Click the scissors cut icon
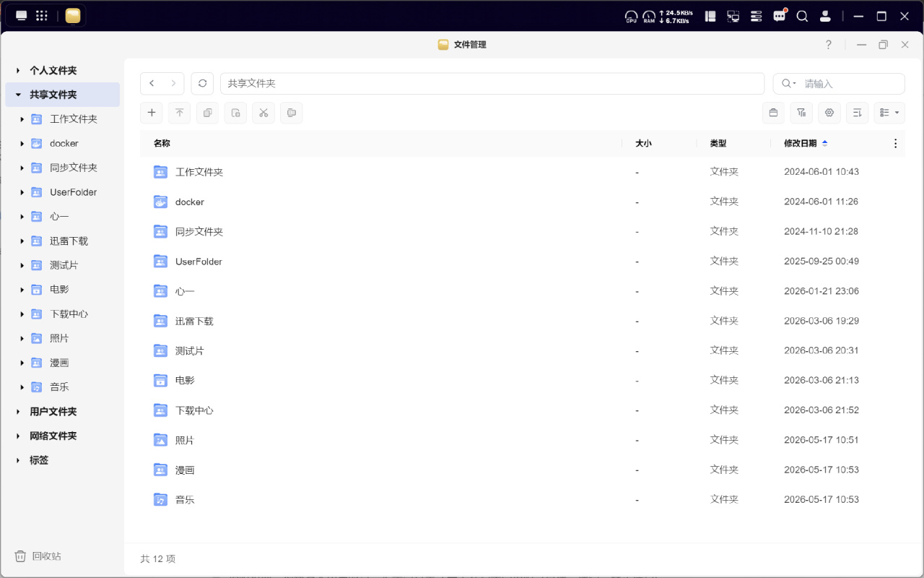The width and height of the screenshot is (924, 578). [263, 113]
